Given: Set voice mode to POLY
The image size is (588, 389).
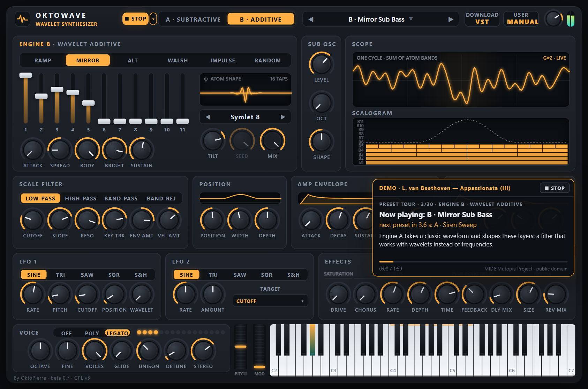Looking at the screenshot, I should tap(92, 333).
